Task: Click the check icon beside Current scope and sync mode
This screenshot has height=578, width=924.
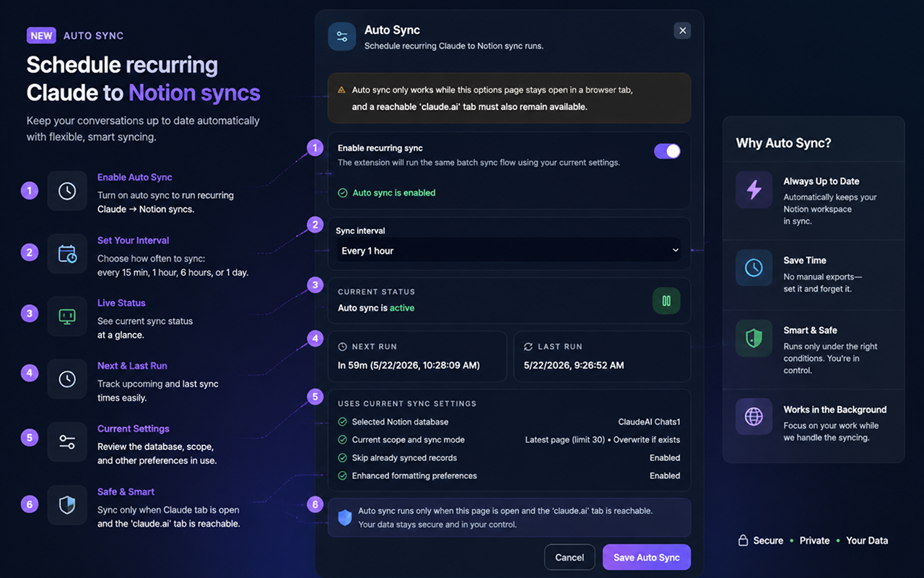Action: (343, 440)
